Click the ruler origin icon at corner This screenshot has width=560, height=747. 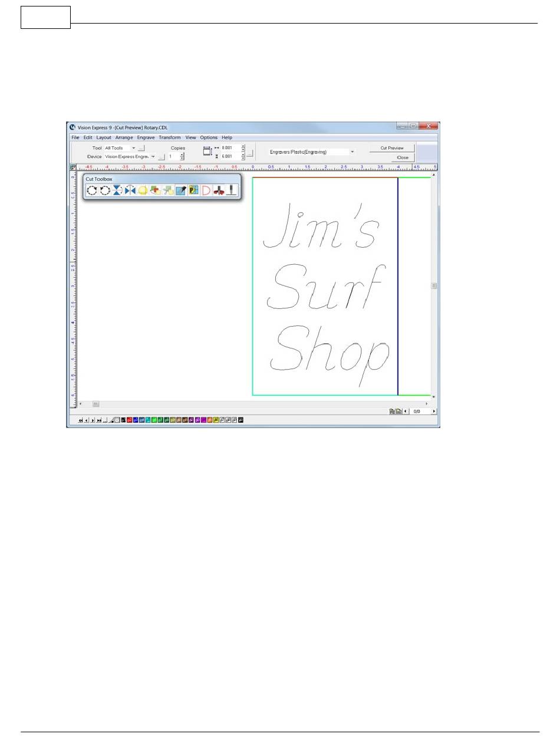(73, 167)
